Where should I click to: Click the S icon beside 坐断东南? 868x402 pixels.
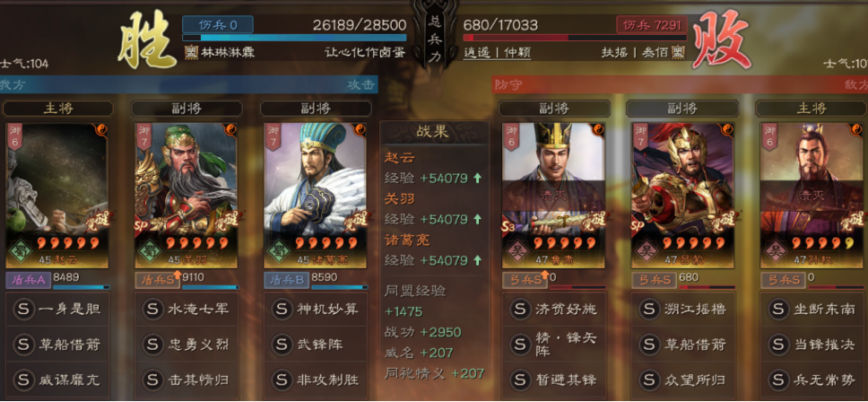coord(778,309)
